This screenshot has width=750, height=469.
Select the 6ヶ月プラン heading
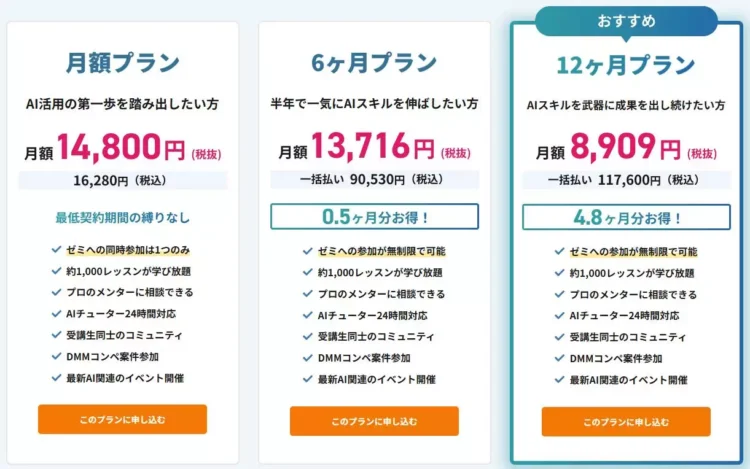(374, 63)
